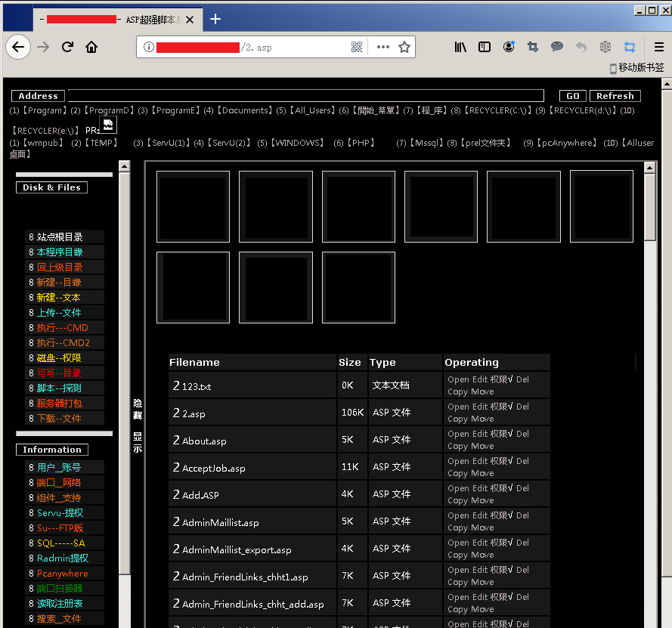Open the 【pcAnywhere】 shortcut link
The image size is (672, 628).
click(567, 143)
